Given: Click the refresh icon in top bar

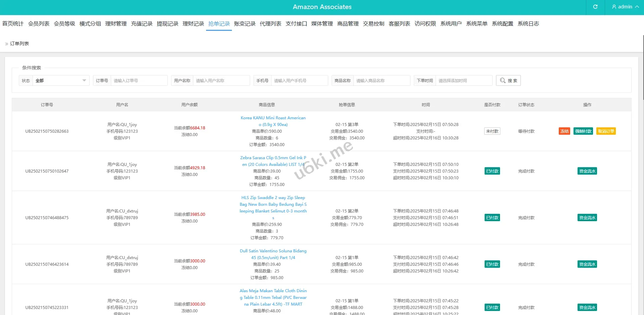Looking at the screenshot, I should pyautogui.click(x=595, y=7).
